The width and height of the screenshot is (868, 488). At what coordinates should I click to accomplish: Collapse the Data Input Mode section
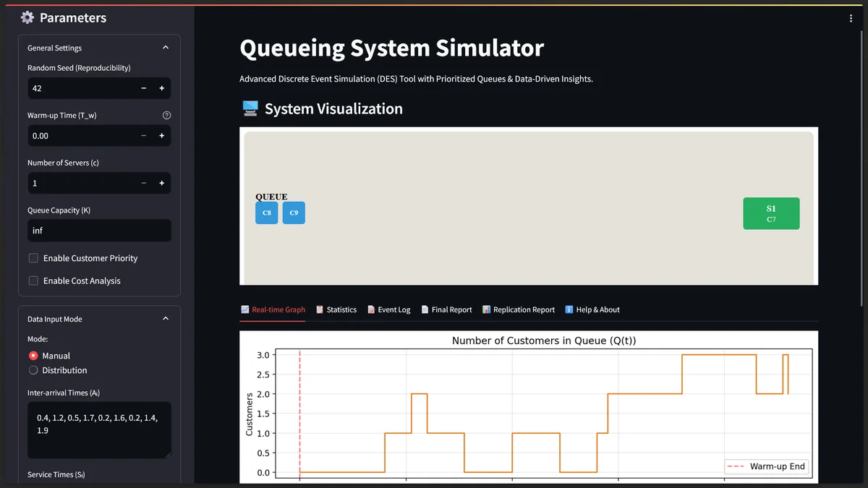coord(165,319)
